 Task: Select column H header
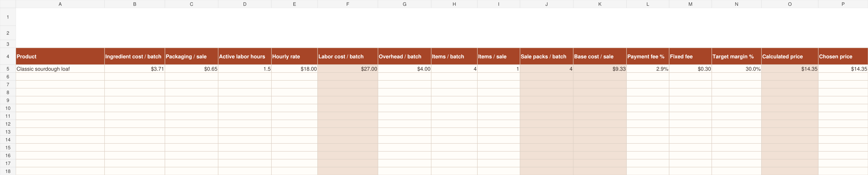click(x=454, y=4)
